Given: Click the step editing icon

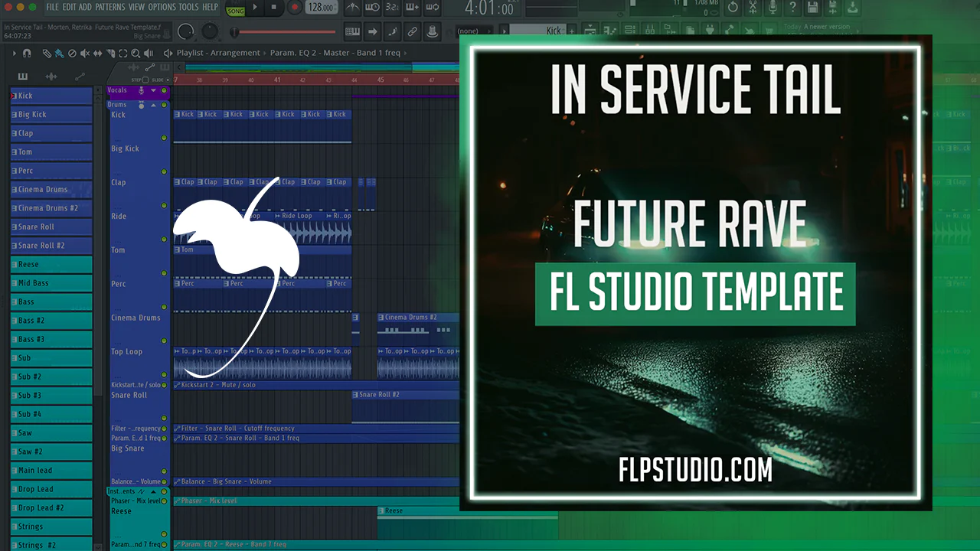Looking at the screenshot, I should [392, 31].
